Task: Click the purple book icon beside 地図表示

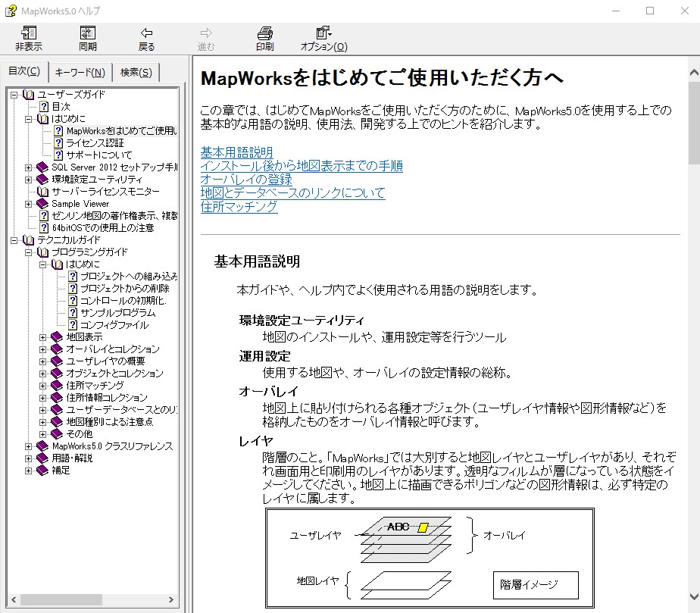Action: 57,336
